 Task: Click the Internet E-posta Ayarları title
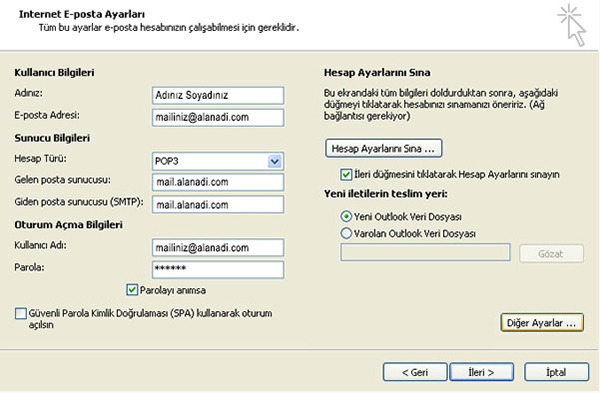click(82, 14)
